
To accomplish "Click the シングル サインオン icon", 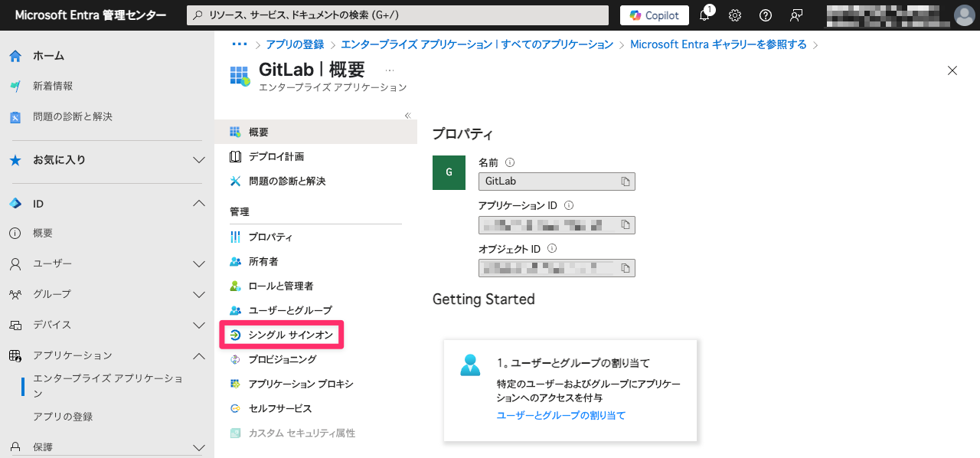I will click(235, 335).
